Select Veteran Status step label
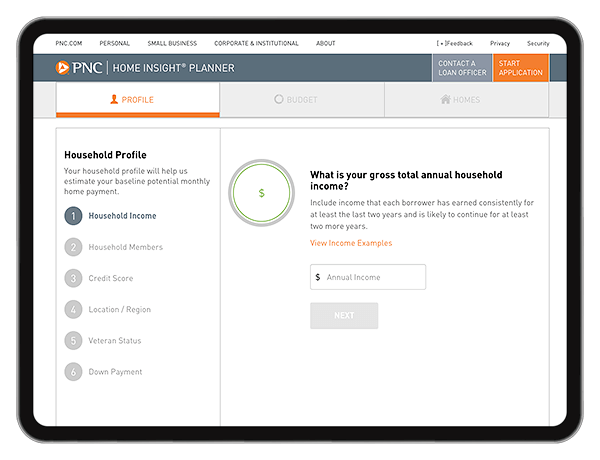This screenshot has height=460, width=600. point(115,341)
